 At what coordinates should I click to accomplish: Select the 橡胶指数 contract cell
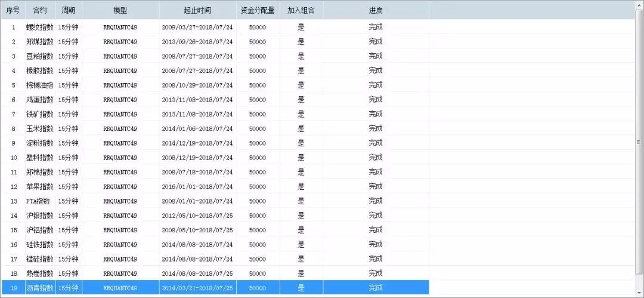pos(41,70)
